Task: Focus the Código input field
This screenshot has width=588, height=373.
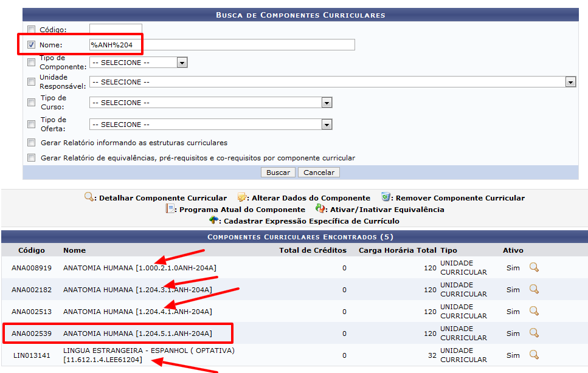Action: tap(116, 29)
